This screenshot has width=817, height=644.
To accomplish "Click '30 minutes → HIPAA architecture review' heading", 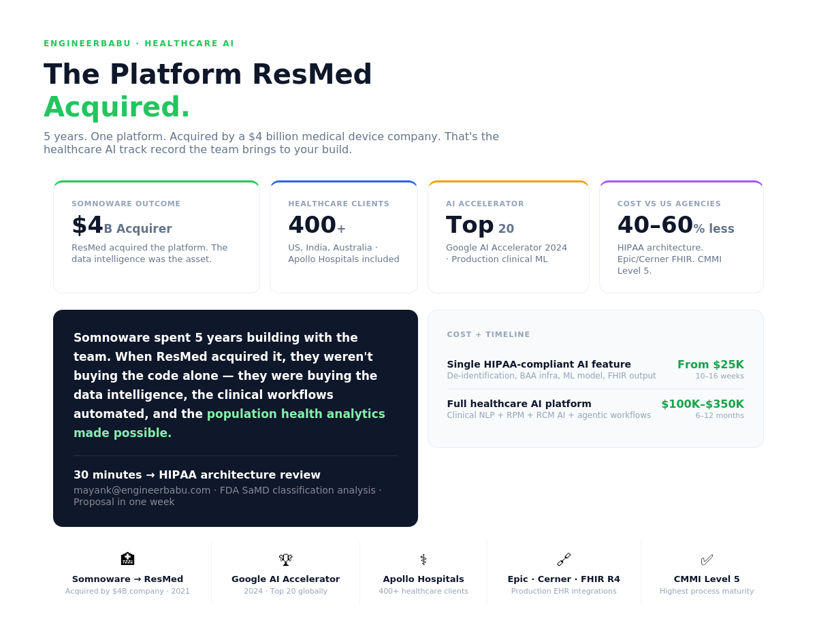I will click(x=197, y=475).
